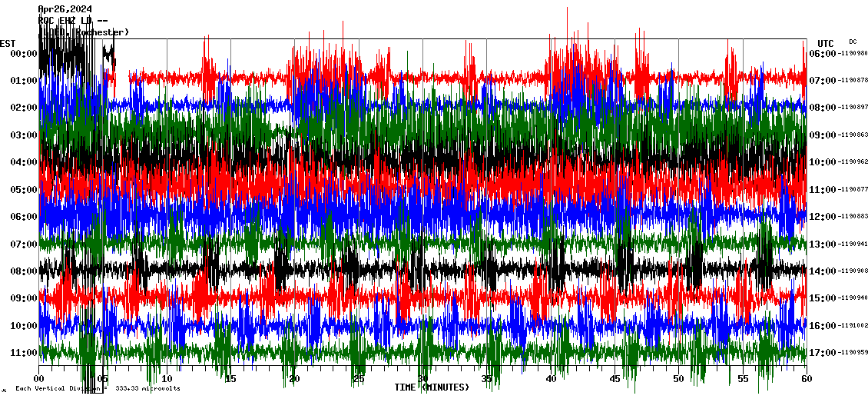Click the EST column header

pyautogui.click(x=8, y=43)
